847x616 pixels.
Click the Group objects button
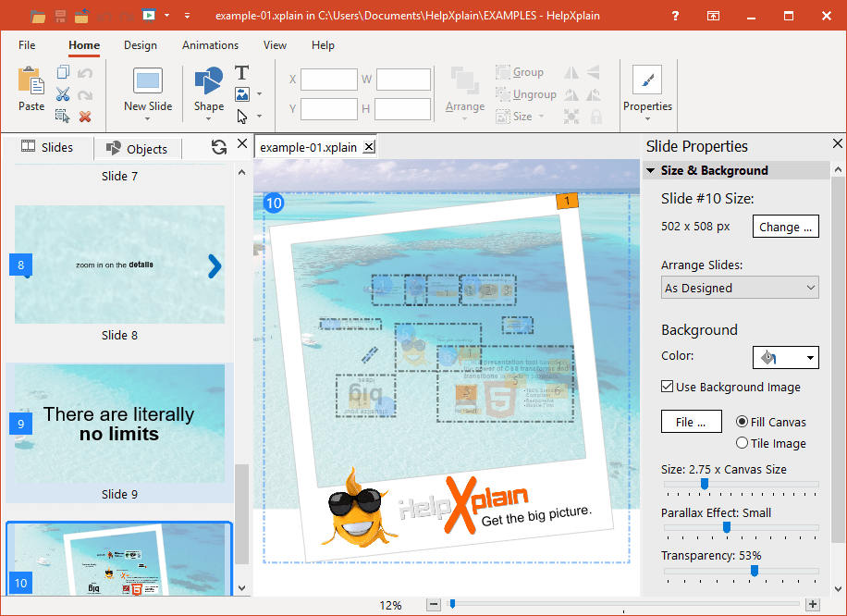pyautogui.click(x=520, y=72)
